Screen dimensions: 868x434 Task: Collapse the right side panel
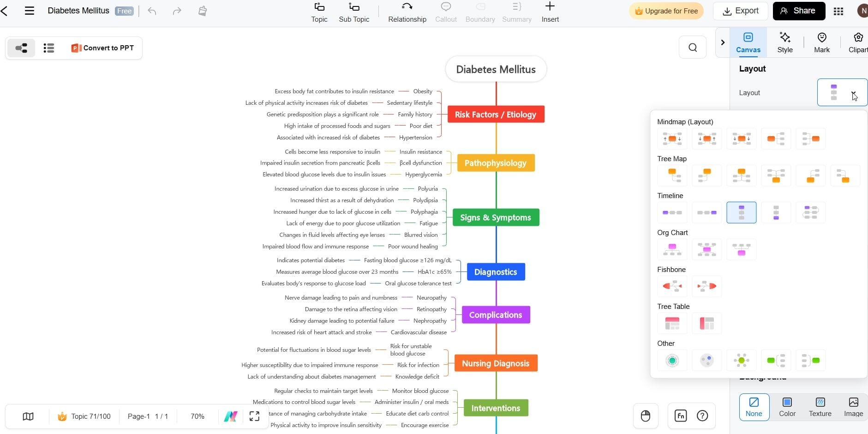pos(722,42)
